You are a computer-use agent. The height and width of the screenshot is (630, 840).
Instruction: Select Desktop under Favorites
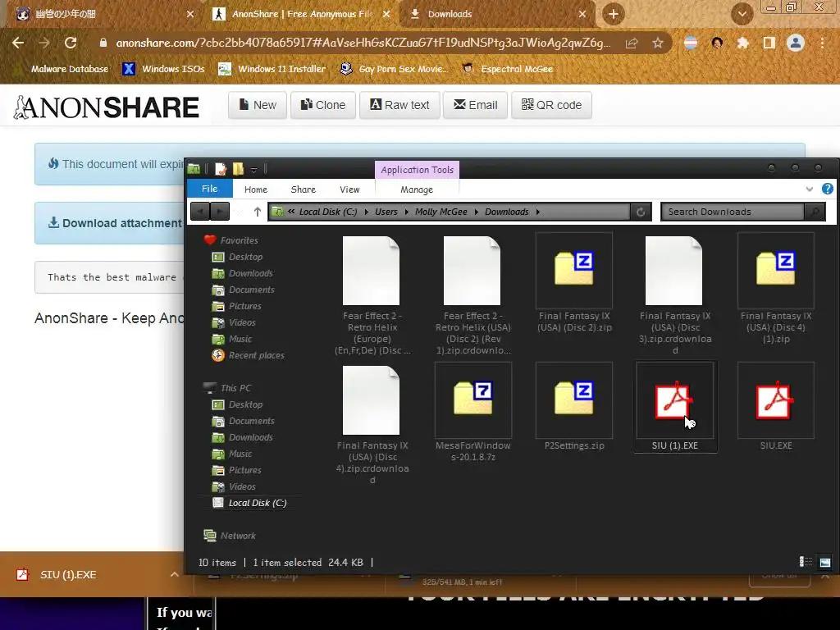tap(238, 257)
